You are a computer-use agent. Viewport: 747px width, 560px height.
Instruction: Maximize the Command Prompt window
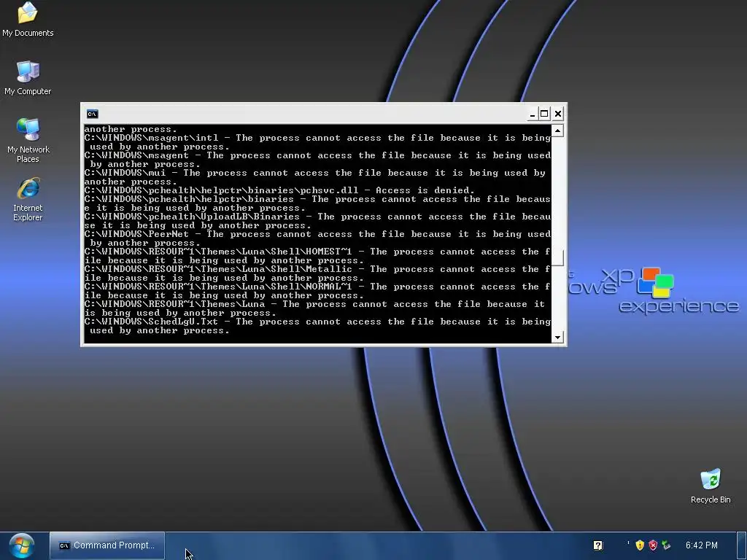click(x=544, y=114)
